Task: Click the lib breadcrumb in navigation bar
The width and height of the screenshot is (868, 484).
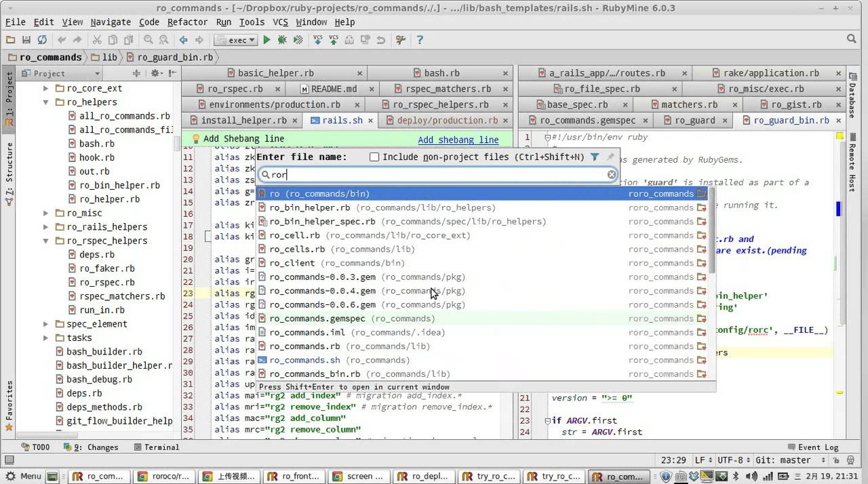Action: click(x=104, y=58)
